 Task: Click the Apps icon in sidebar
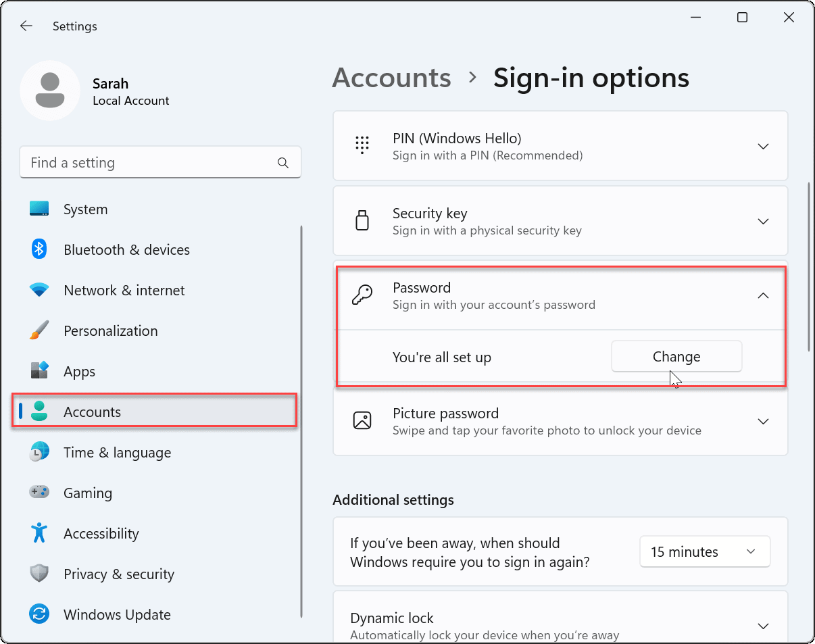39,371
